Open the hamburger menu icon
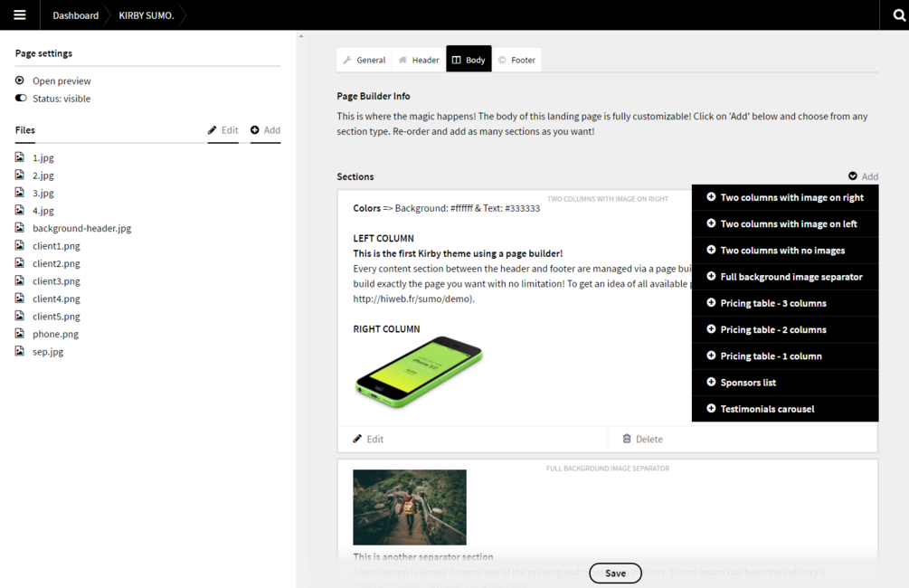The height and width of the screenshot is (588, 909). [x=20, y=15]
